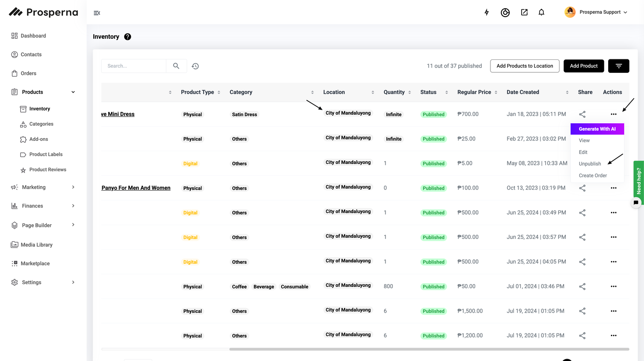The image size is (644, 361).
Task: Open the notifications bell
Action: [x=541, y=12]
